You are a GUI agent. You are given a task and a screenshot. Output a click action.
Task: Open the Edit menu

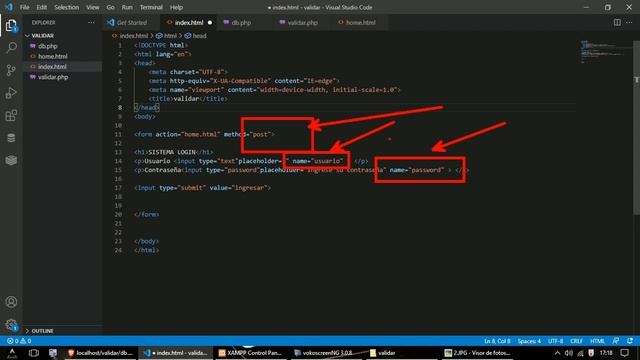click(x=42, y=7)
